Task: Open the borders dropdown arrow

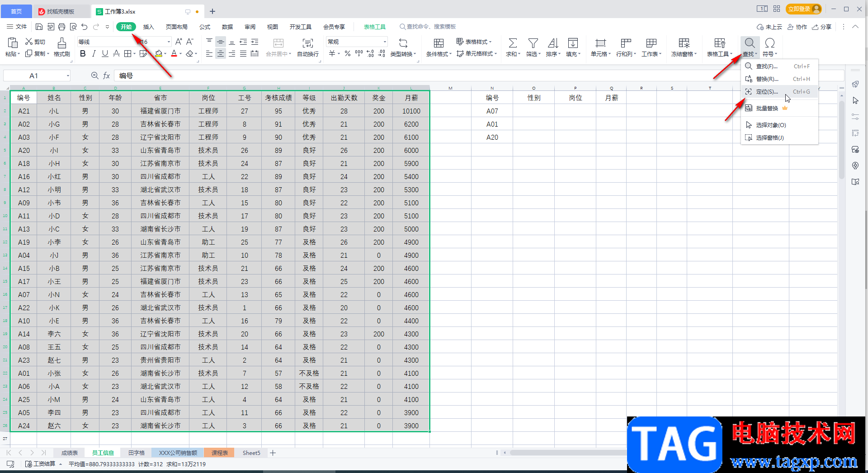Action: pos(135,54)
